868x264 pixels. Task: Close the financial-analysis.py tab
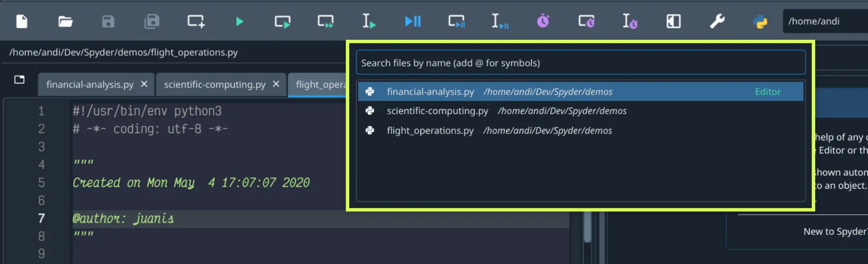(x=144, y=84)
